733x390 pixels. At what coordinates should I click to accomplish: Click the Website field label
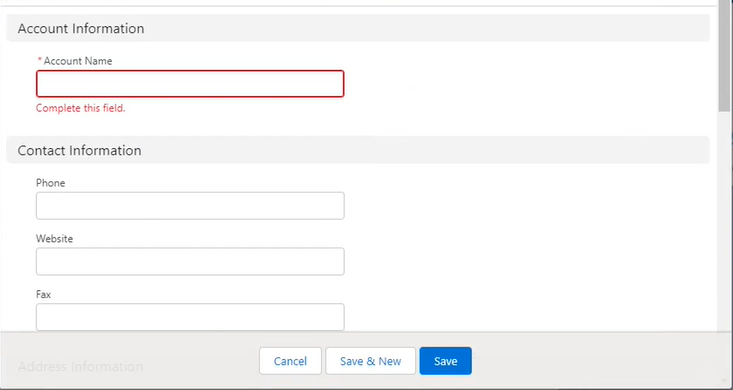54,238
